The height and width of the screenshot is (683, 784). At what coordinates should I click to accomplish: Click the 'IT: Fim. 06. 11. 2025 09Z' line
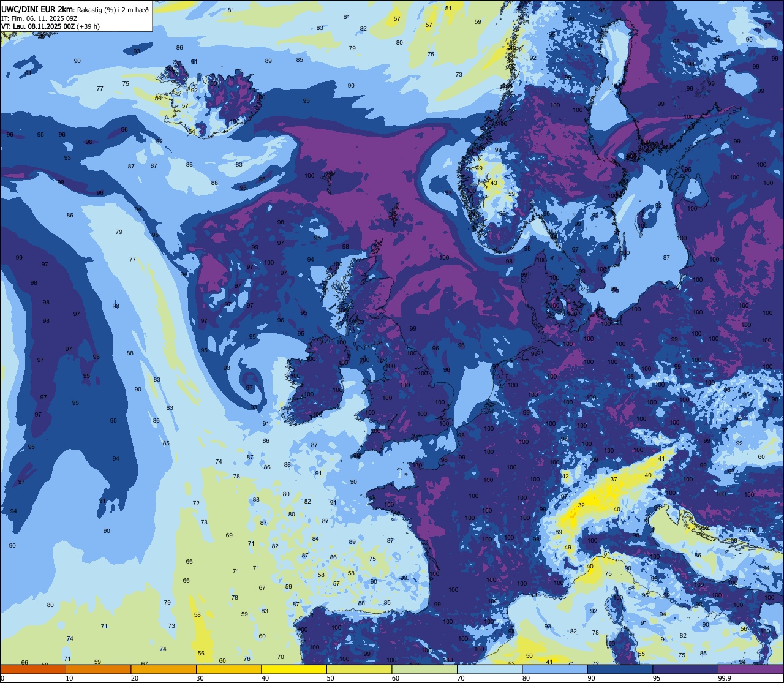point(39,18)
